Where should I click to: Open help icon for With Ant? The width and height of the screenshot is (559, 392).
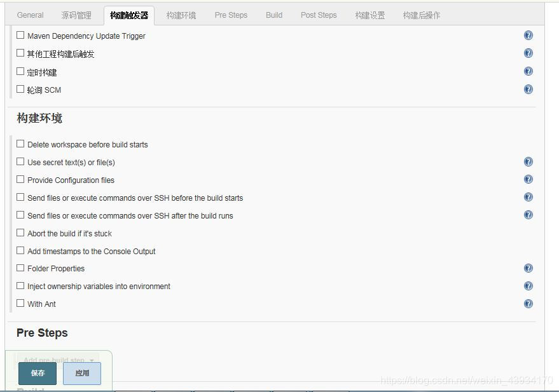pyautogui.click(x=528, y=304)
